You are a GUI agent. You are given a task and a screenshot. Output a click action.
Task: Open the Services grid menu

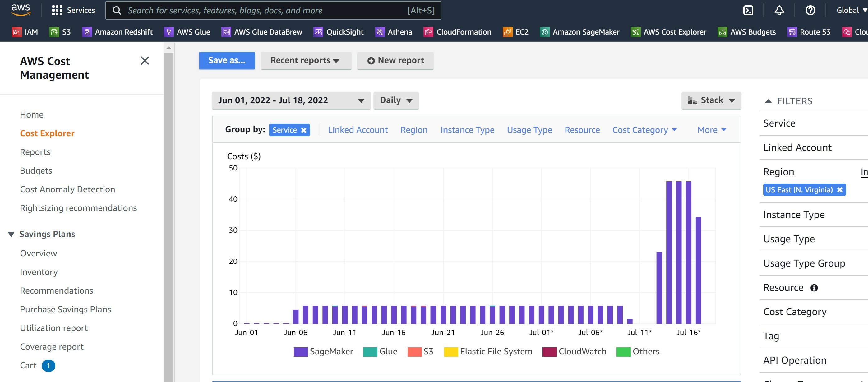click(x=73, y=10)
